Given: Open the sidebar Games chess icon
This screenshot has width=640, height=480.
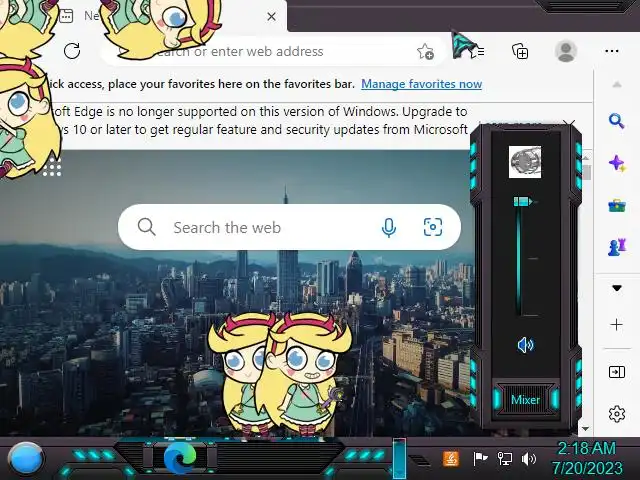Looking at the screenshot, I should (617, 247).
